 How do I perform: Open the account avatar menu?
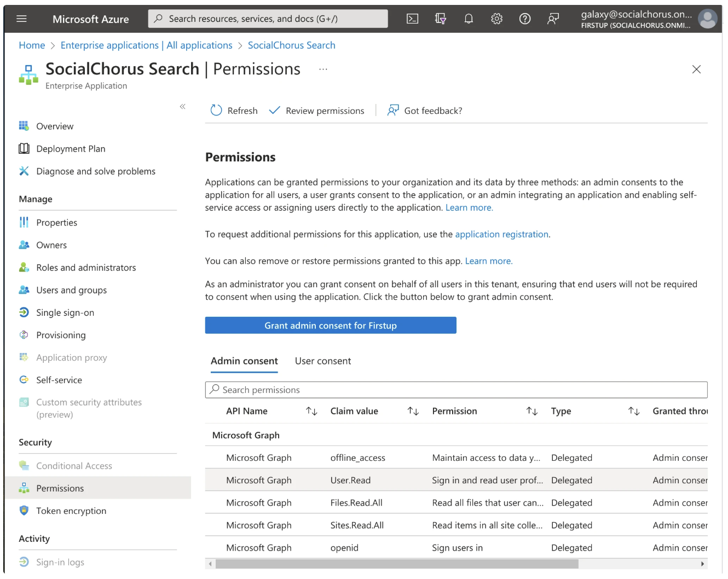point(708,19)
